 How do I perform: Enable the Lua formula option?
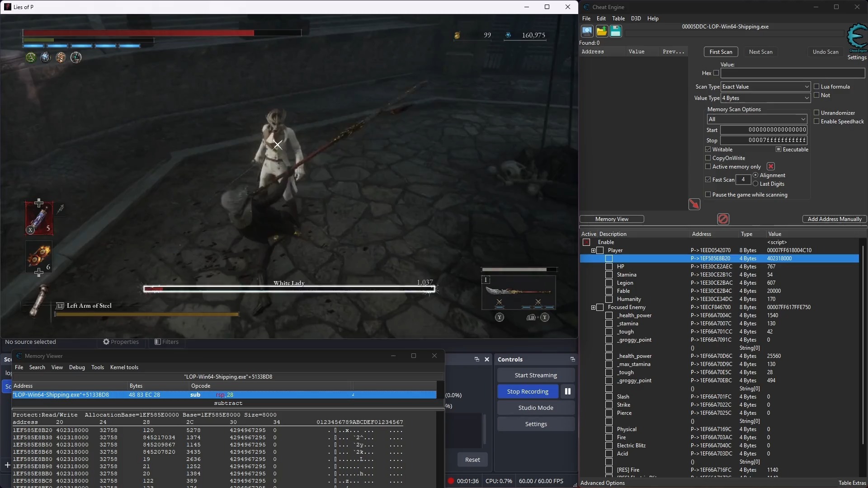816,86
